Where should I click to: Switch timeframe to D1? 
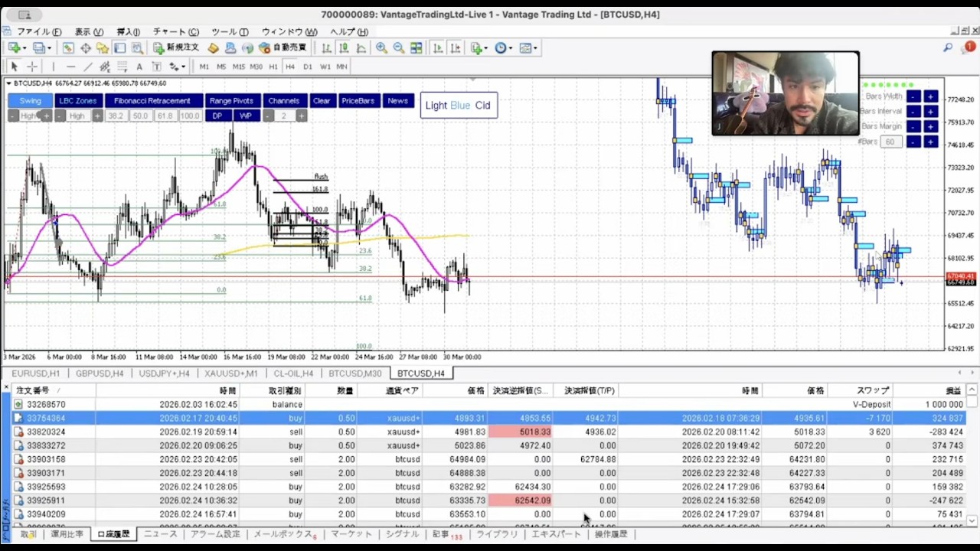(308, 67)
